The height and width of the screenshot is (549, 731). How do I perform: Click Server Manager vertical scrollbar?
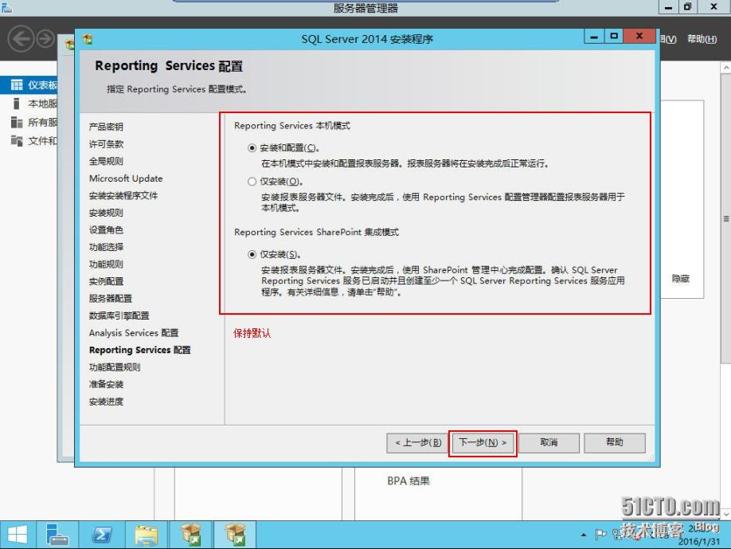726,219
